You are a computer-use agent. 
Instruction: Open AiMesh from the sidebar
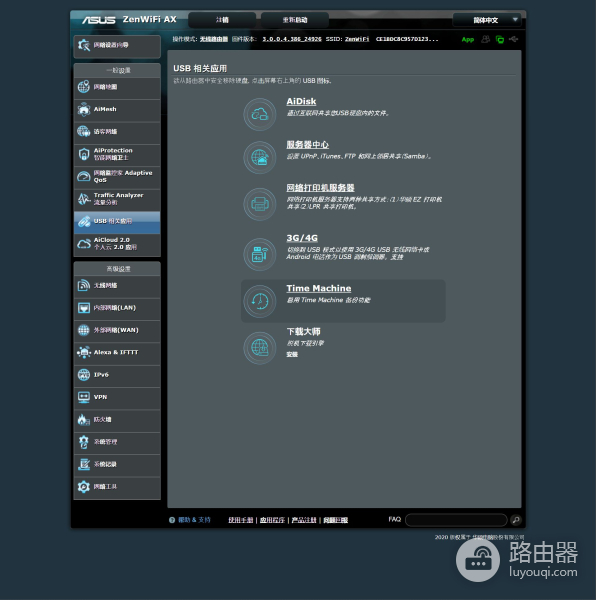(x=117, y=110)
